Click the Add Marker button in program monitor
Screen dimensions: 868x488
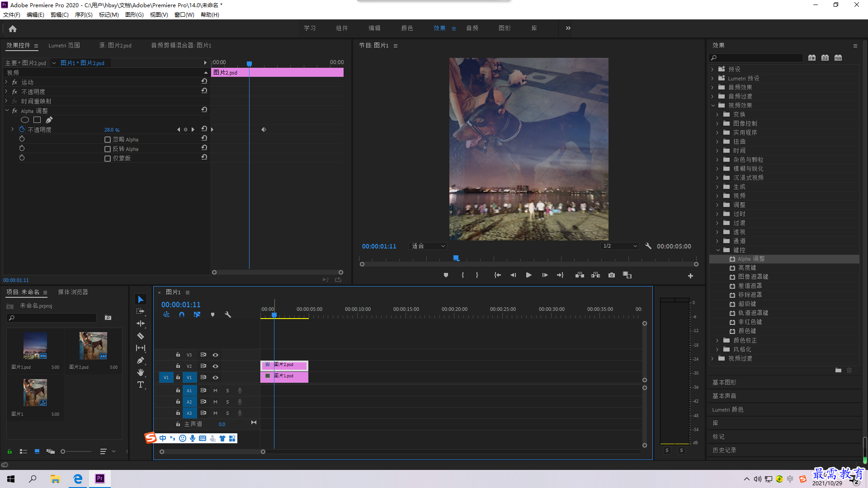tap(446, 275)
